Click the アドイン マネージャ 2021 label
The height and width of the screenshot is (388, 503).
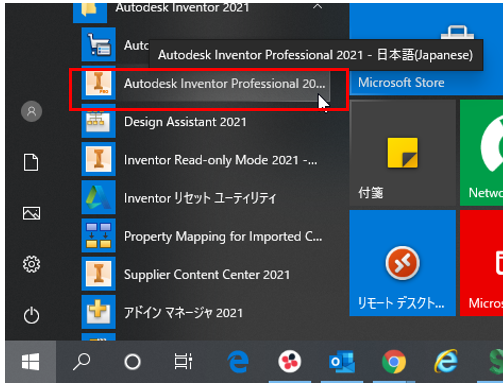click(183, 313)
